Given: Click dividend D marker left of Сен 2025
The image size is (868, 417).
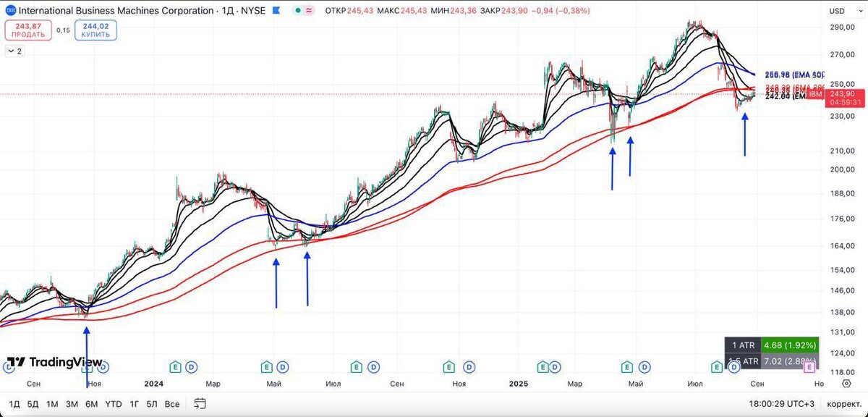Looking at the screenshot, I should point(736,366).
